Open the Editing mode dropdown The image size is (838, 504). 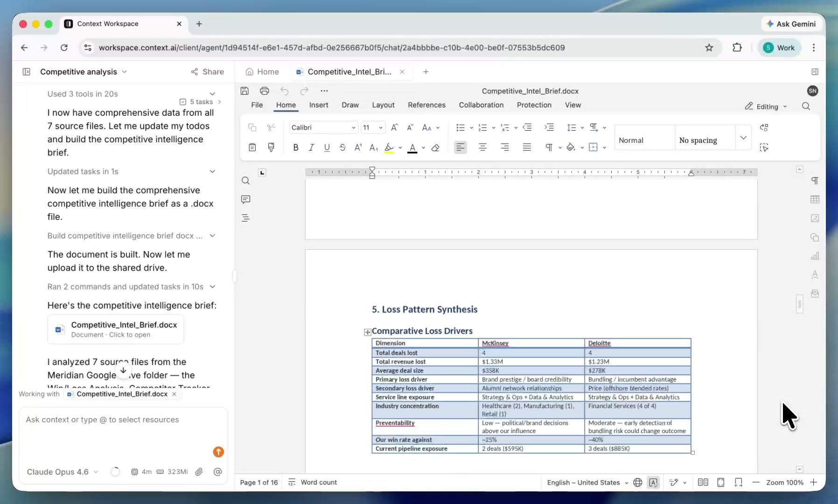click(766, 106)
